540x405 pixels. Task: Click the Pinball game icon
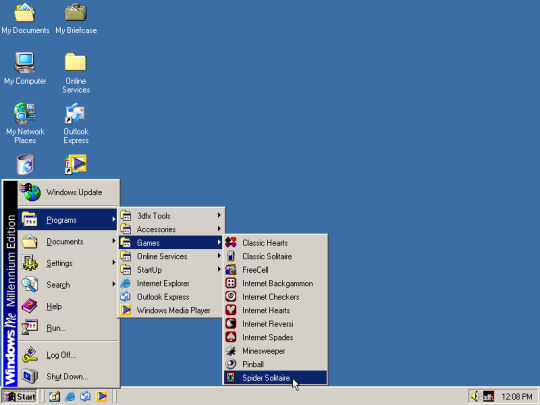pos(231,364)
